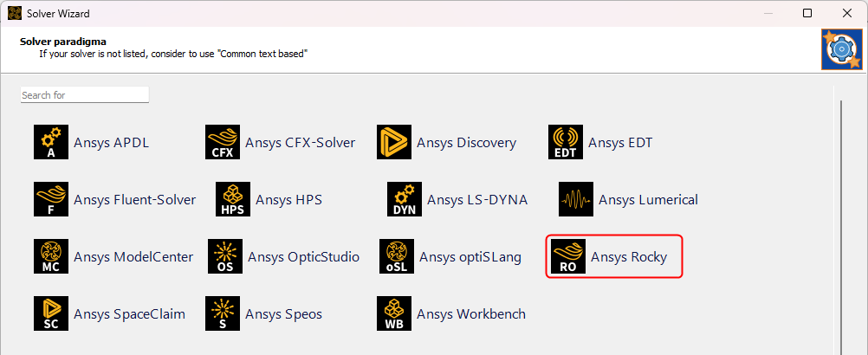868x355 pixels.
Task: Click the Ansys ModelCenter label
Action: pos(133,257)
